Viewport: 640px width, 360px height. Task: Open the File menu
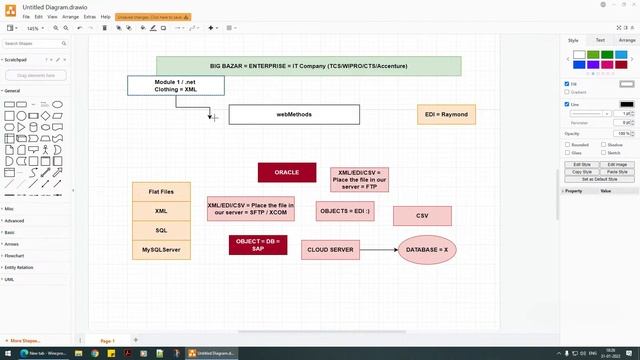tap(26, 17)
